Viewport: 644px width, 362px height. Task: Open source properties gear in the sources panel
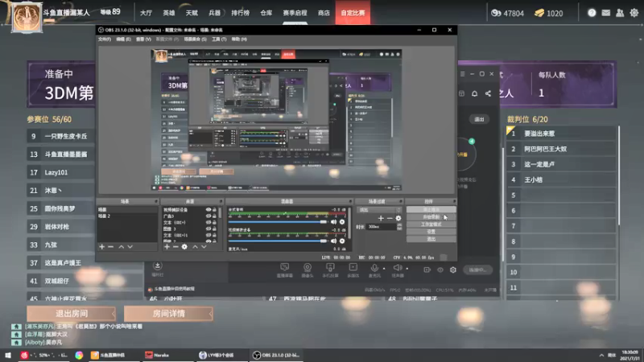coord(184,247)
